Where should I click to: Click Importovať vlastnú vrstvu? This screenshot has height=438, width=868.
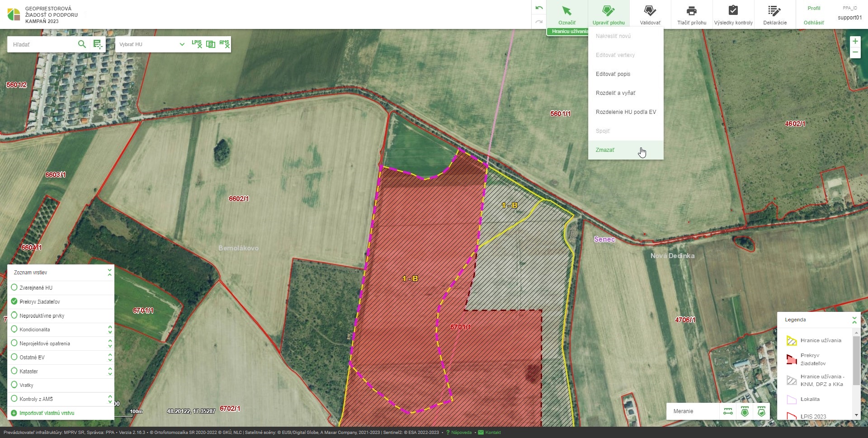[x=47, y=413]
